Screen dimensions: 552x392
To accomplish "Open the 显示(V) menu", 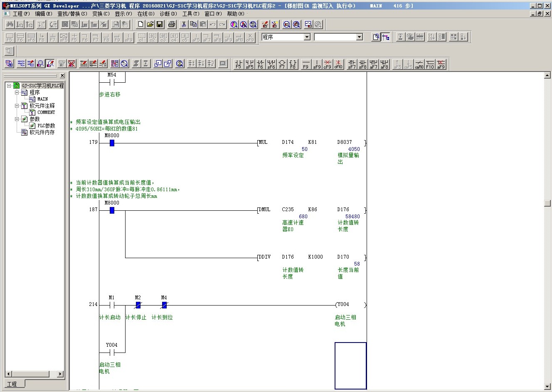I will 123,14.
